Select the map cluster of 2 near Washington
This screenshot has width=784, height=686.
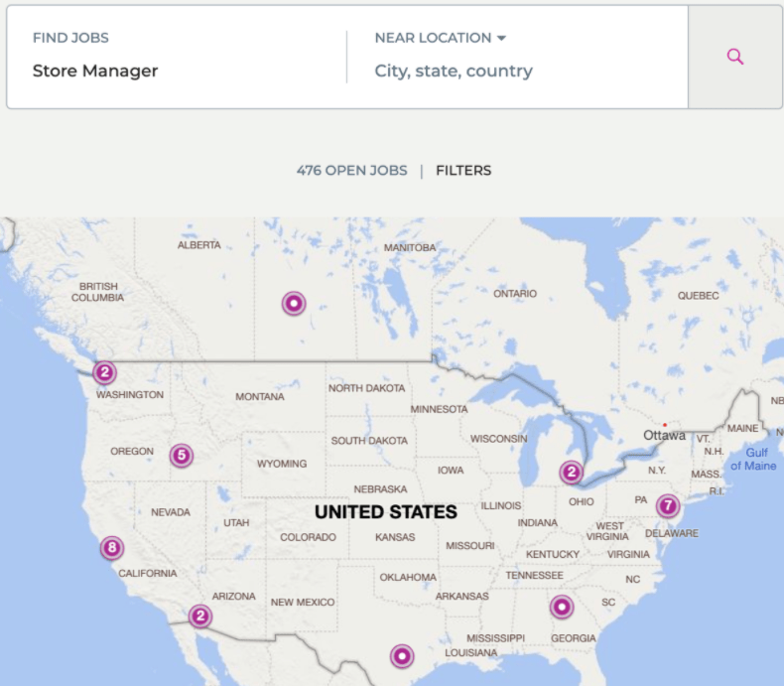[104, 372]
